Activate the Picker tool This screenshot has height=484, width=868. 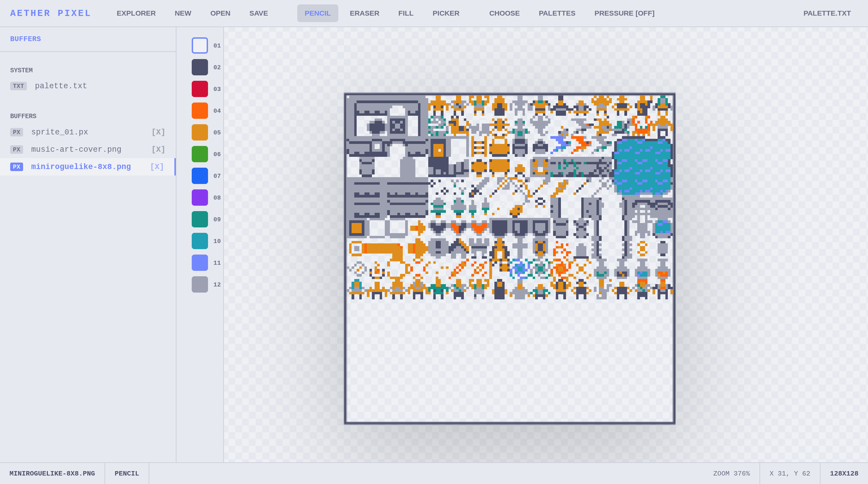pyautogui.click(x=446, y=13)
